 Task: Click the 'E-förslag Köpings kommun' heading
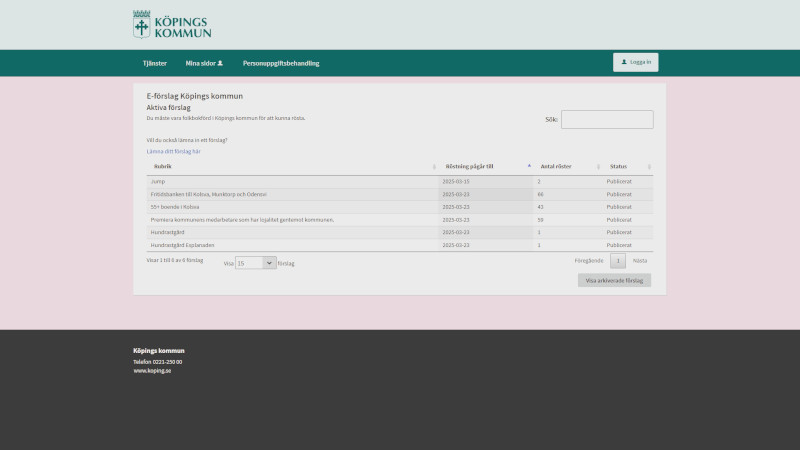(194, 96)
